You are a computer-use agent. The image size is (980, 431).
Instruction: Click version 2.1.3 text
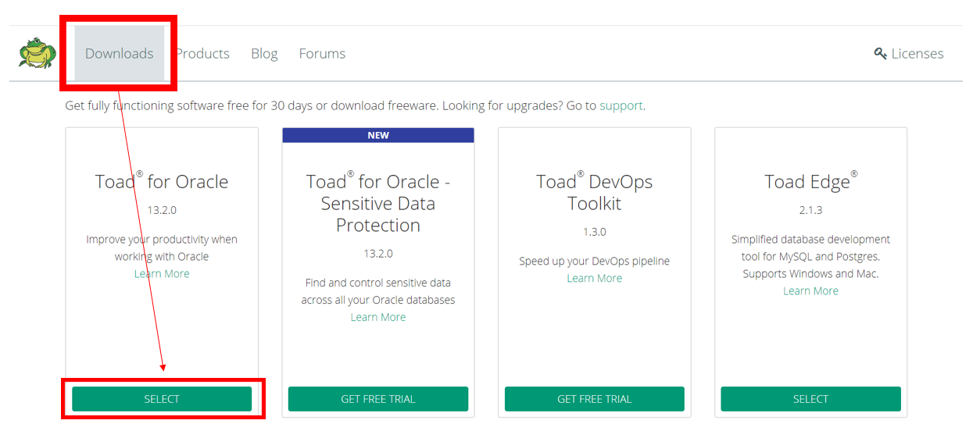pyautogui.click(x=810, y=210)
